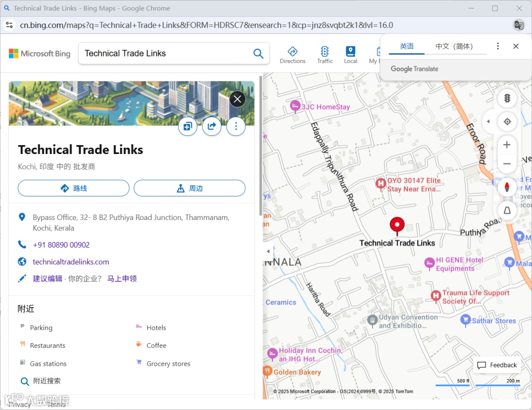Toggle map tilt view button
The height and width of the screenshot is (410, 532).
(x=507, y=210)
